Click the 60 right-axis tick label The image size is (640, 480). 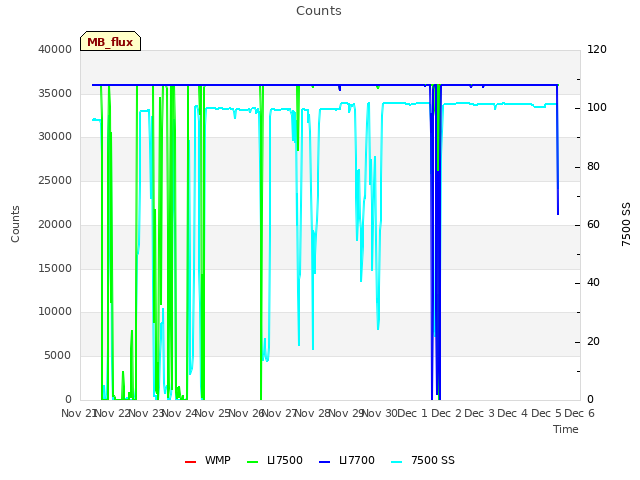(x=593, y=224)
